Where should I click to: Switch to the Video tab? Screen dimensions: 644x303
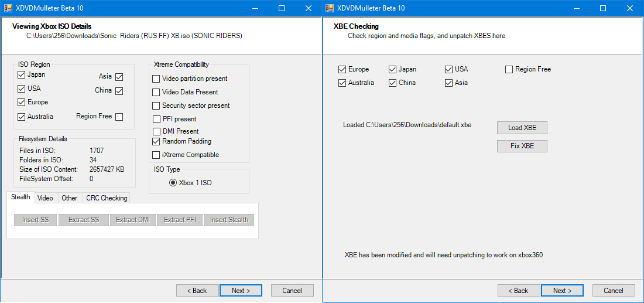point(45,198)
